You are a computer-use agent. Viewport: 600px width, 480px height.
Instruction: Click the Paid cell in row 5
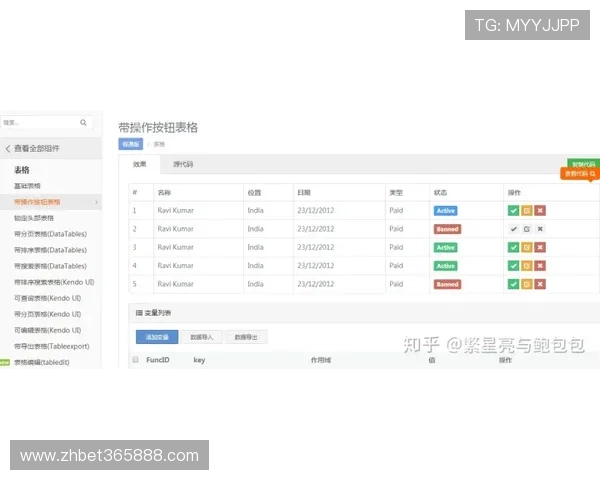pos(396,284)
